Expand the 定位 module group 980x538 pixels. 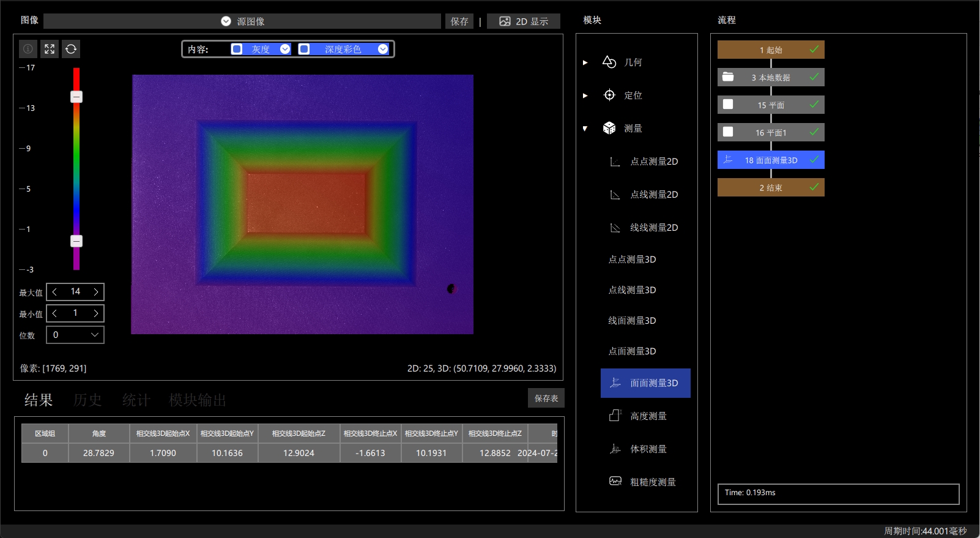pos(585,95)
